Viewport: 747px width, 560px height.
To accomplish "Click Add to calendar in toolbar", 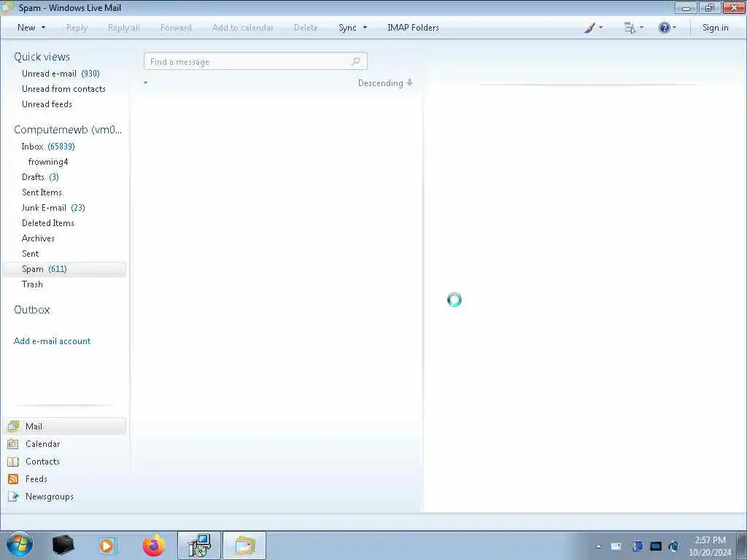I will click(242, 28).
